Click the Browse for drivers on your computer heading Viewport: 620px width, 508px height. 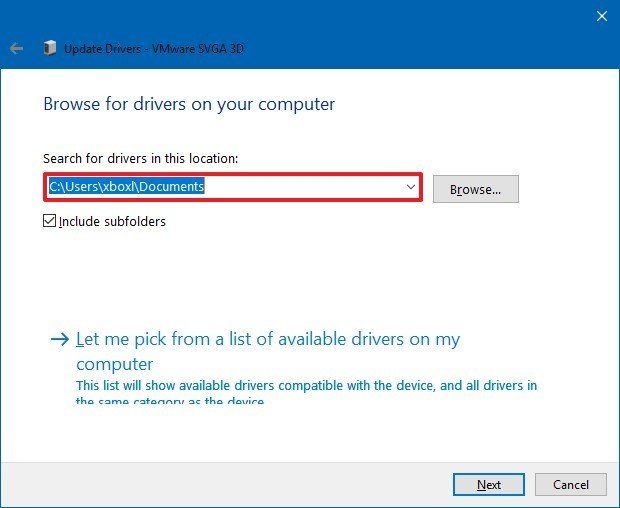click(189, 104)
